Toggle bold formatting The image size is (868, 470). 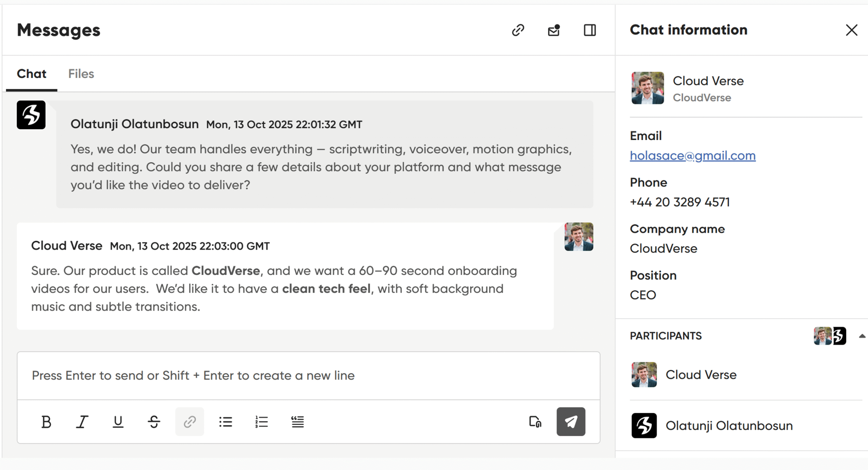click(x=46, y=422)
